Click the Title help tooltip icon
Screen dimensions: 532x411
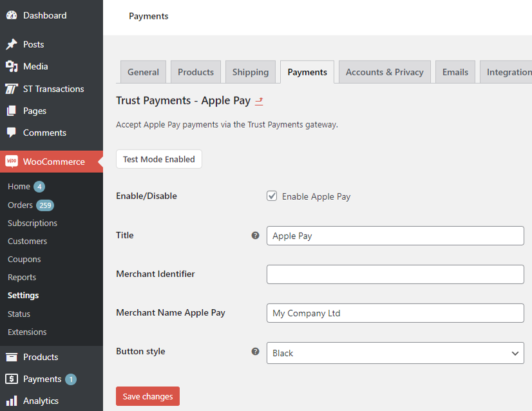point(255,236)
